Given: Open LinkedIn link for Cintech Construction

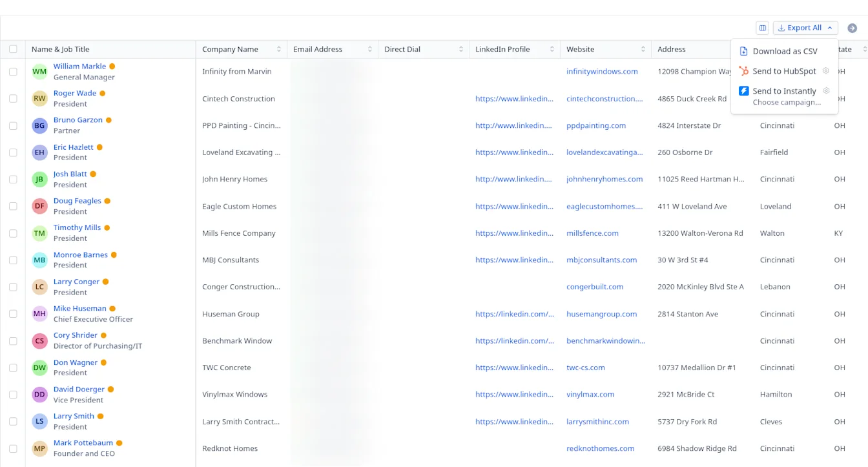Looking at the screenshot, I should click(x=515, y=99).
